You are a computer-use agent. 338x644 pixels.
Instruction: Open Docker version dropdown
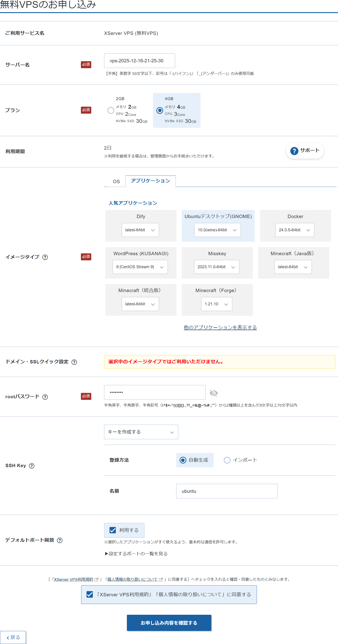[295, 230]
